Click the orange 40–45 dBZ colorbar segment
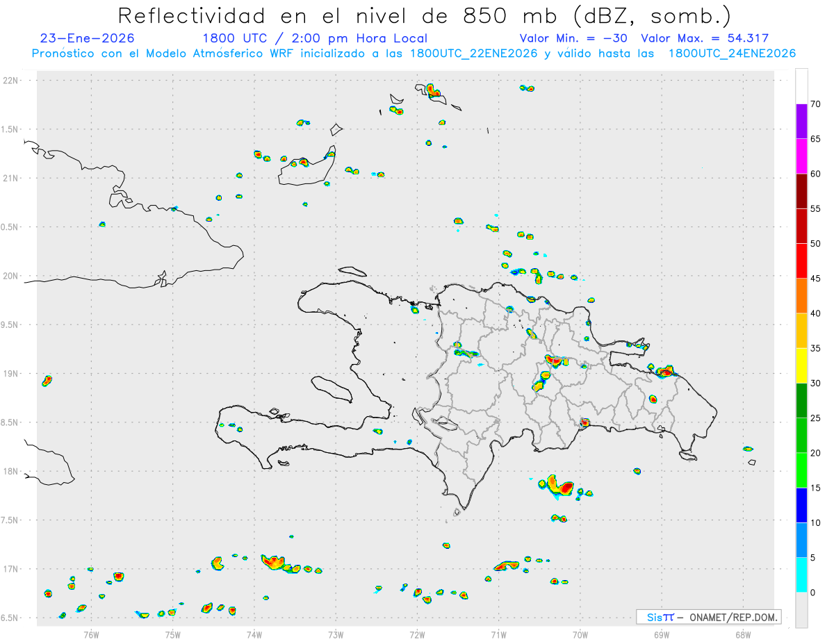834x644 pixels. coord(801,296)
